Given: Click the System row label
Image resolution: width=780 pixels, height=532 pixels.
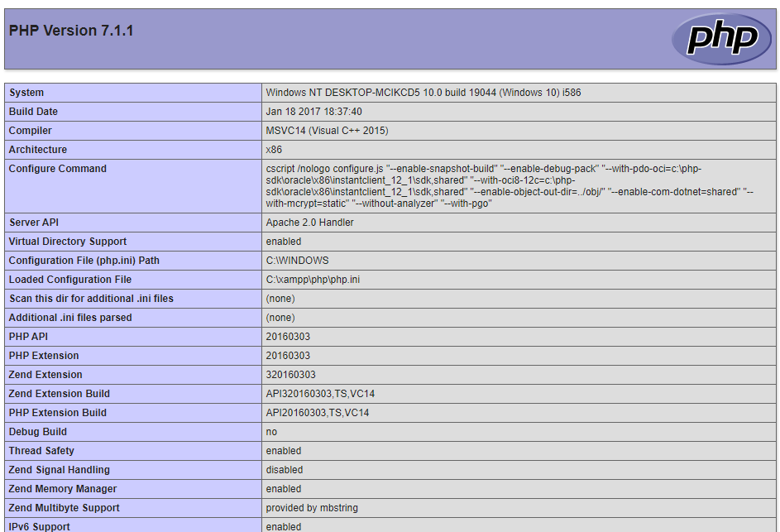Looking at the screenshot, I should [26, 93].
